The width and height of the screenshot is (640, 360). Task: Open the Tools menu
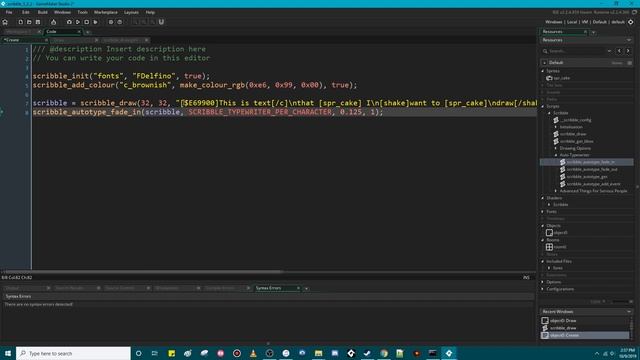click(82, 12)
